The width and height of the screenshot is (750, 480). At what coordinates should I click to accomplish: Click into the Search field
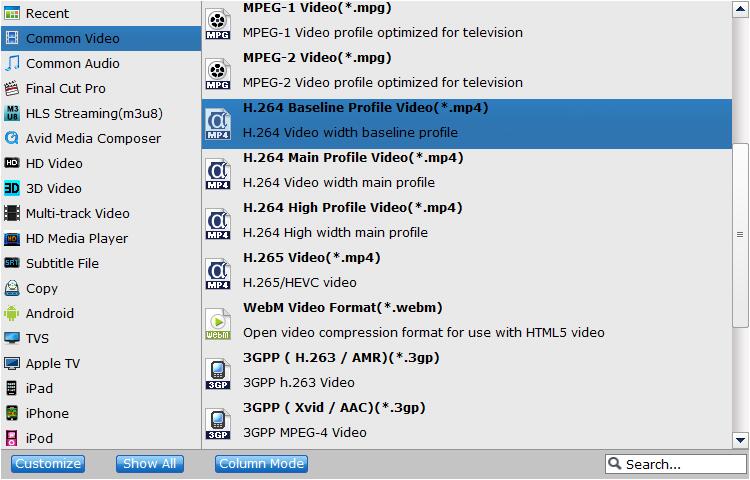pos(676,464)
